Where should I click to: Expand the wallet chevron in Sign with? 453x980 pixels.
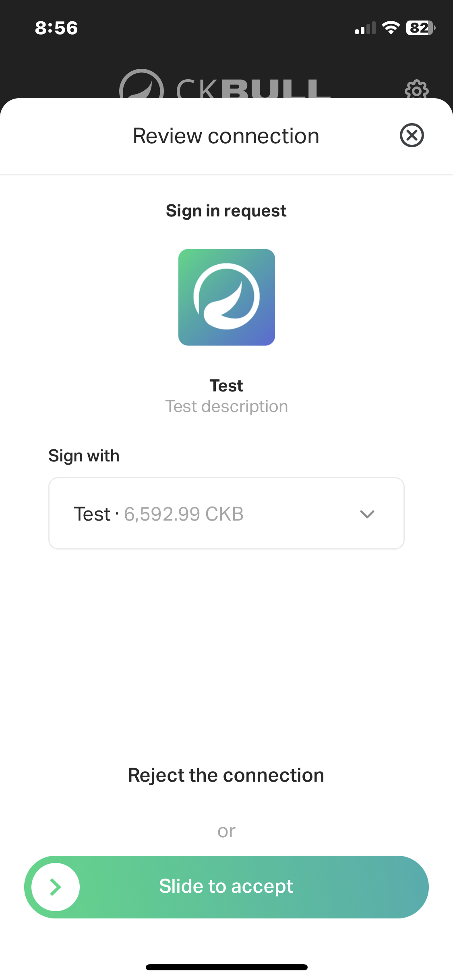click(x=367, y=514)
